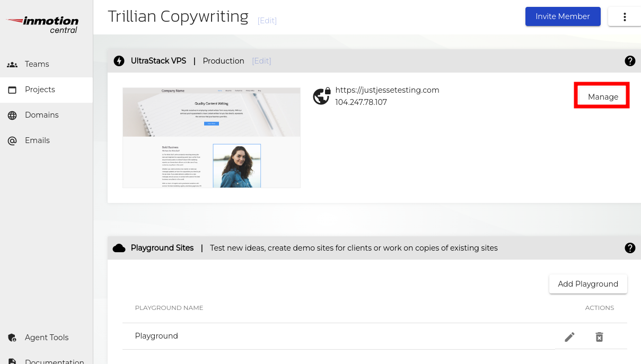Click the InMotion Central logo

point(43,24)
